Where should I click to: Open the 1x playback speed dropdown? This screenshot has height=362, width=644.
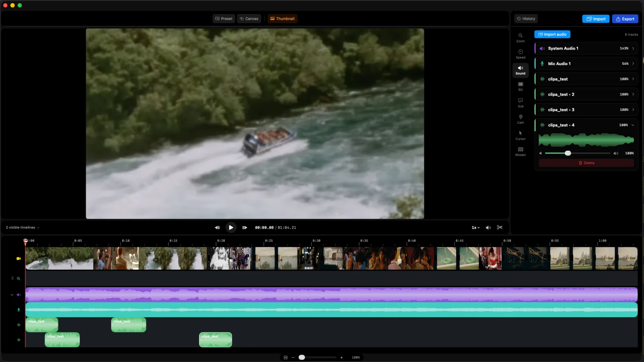[475, 227]
